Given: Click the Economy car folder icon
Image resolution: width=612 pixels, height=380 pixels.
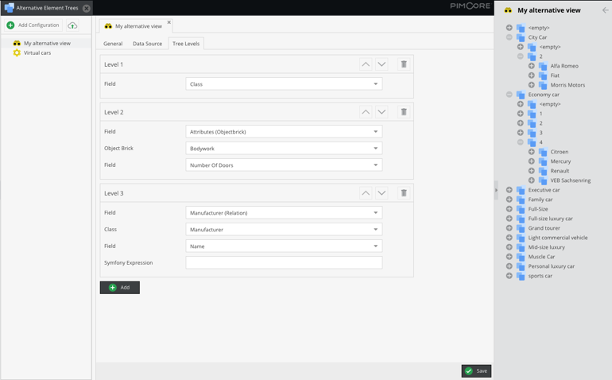Looking at the screenshot, I should [x=521, y=95].
